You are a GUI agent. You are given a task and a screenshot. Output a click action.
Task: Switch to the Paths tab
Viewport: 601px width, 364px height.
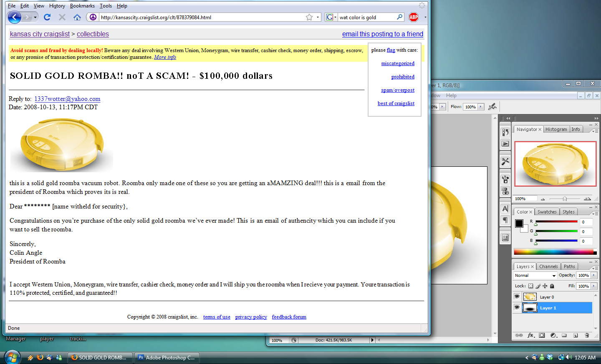(x=569, y=266)
